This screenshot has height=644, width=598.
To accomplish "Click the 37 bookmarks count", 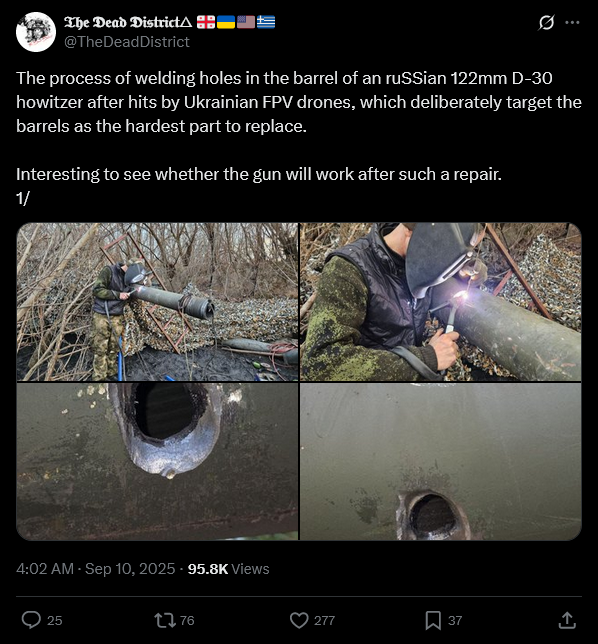I will click(455, 620).
